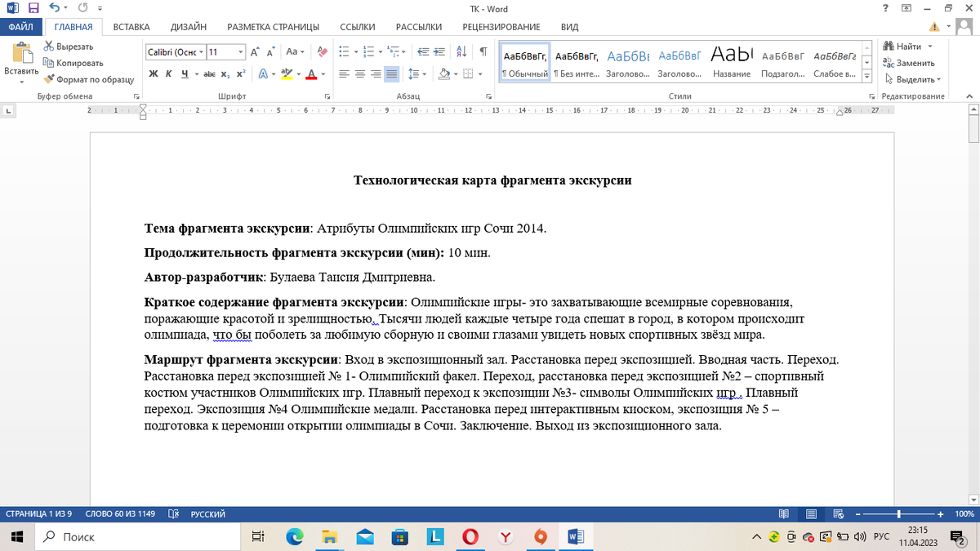Open the Change Case (Aa) dropdown
Viewport: 980px width, 551px height.
[295, 52]
